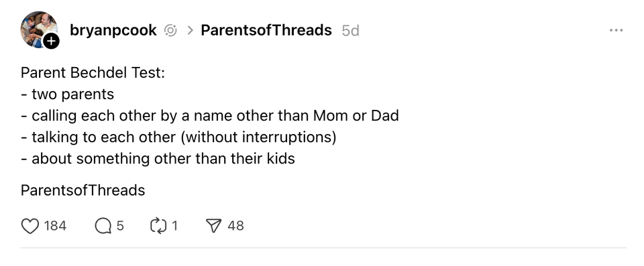This screenshot has height=266, width=644.
Task: Click the line 'about something other than their kids'
Action: tap(158, 159)
